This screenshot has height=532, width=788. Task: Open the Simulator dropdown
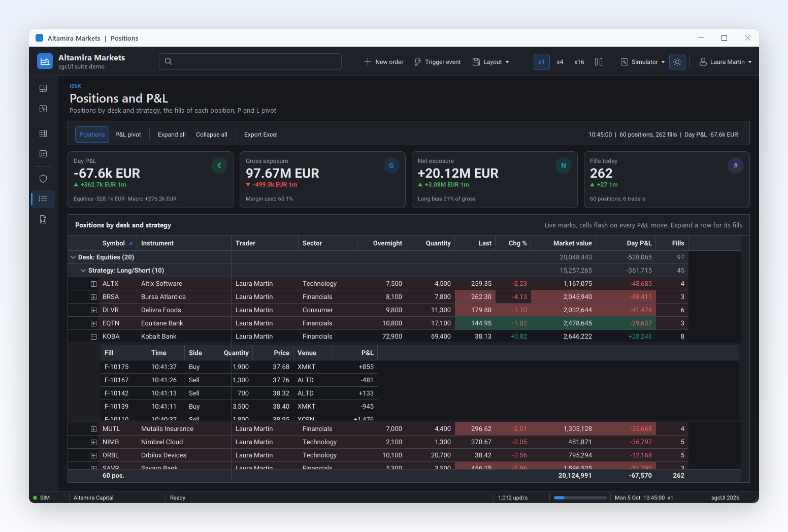pos(643,62)
